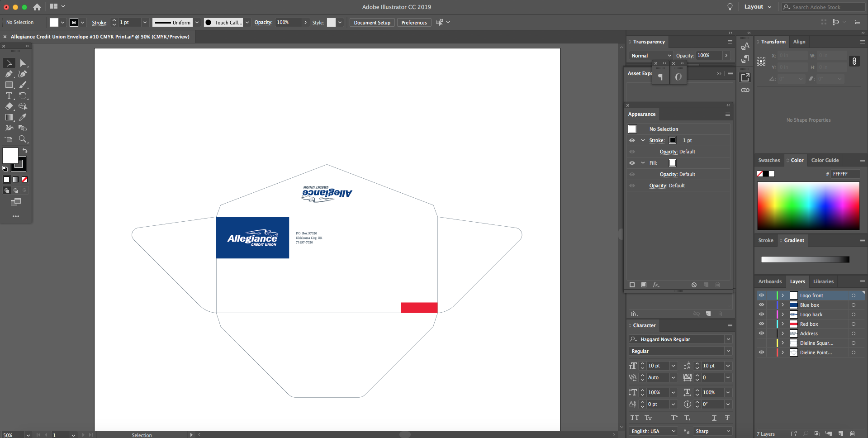This screenshot has width=868, height=438.
Task: Click the All Caps TT icon
Action: [635, 418]
